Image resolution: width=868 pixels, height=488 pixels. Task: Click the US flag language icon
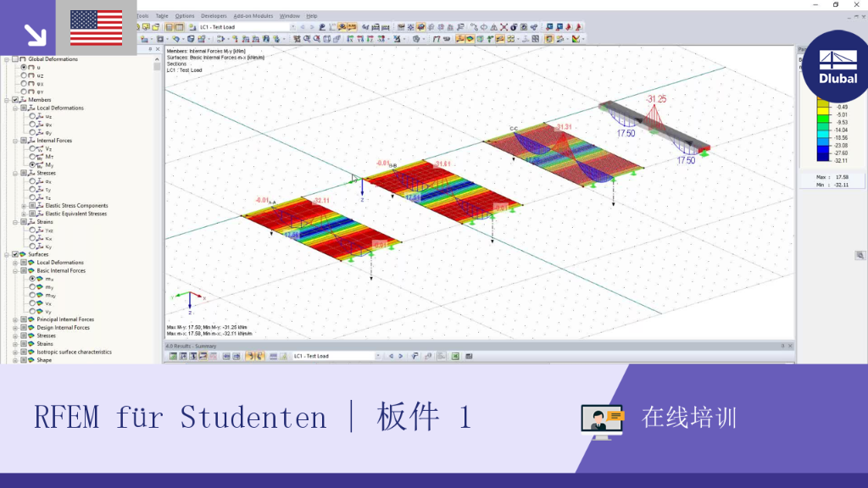coord(97,28)
